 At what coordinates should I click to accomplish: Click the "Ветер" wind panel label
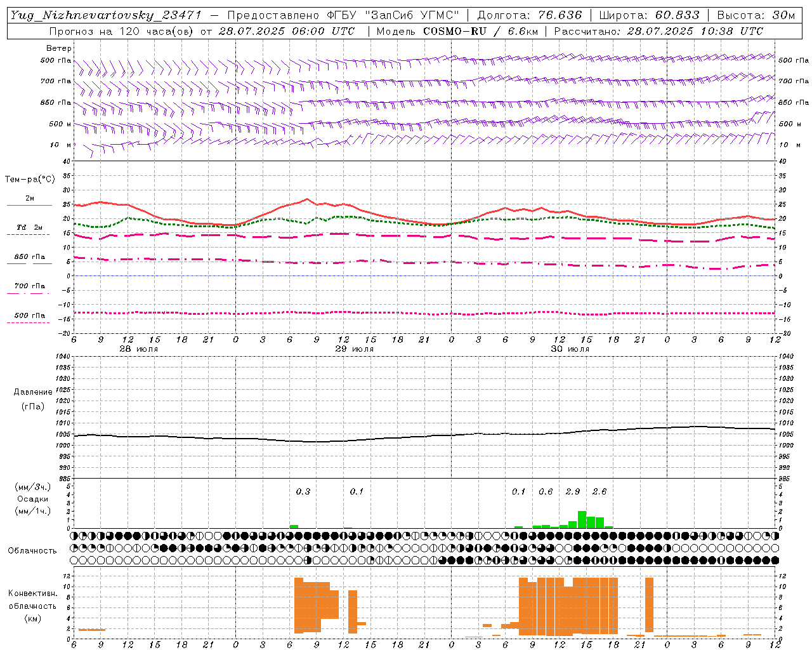coord(59,48)
